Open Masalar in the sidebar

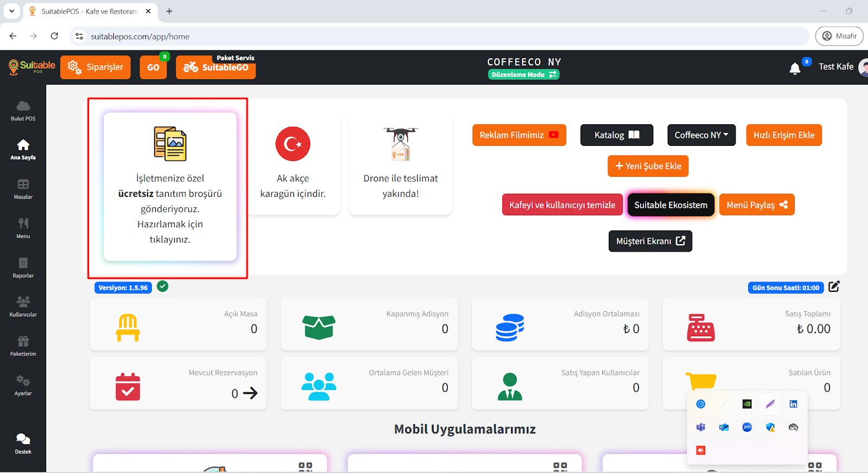23,189
